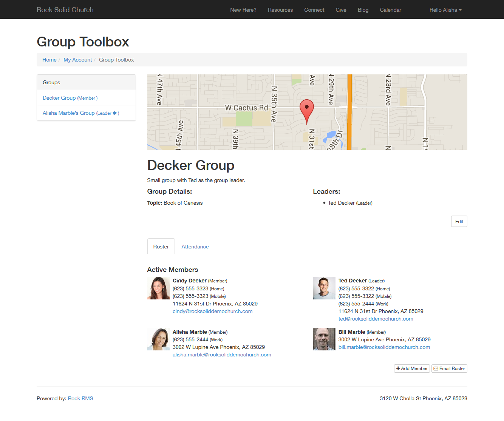Screen dimensions: 504x421
Task: Click the red map location pin
Action: point(306,109)
